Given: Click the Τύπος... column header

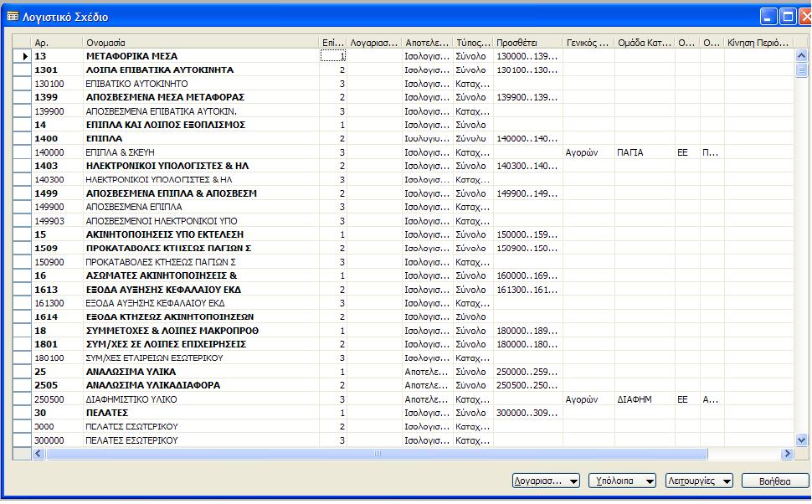Looking at the screenshot, I should click(x=473, y=43).
